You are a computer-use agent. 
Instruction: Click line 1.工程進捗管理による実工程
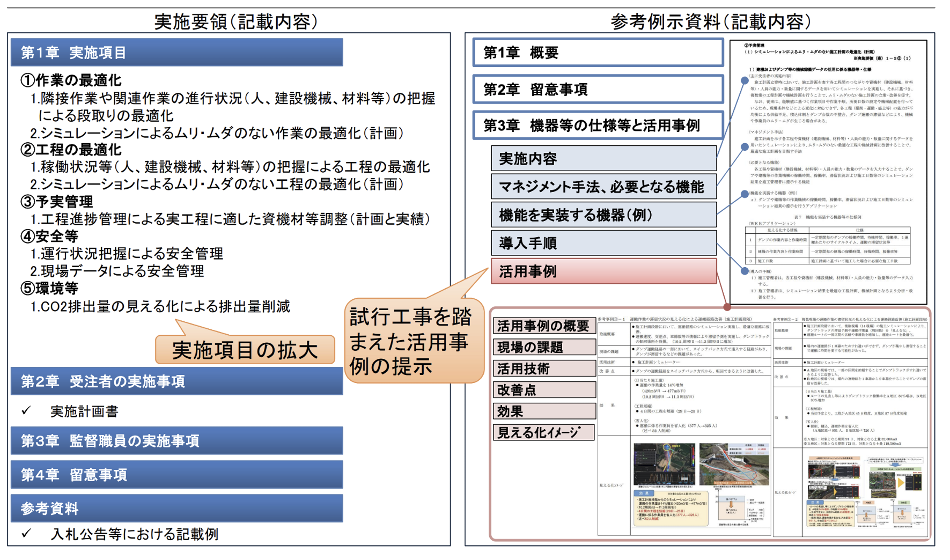[x=230, y=219]
